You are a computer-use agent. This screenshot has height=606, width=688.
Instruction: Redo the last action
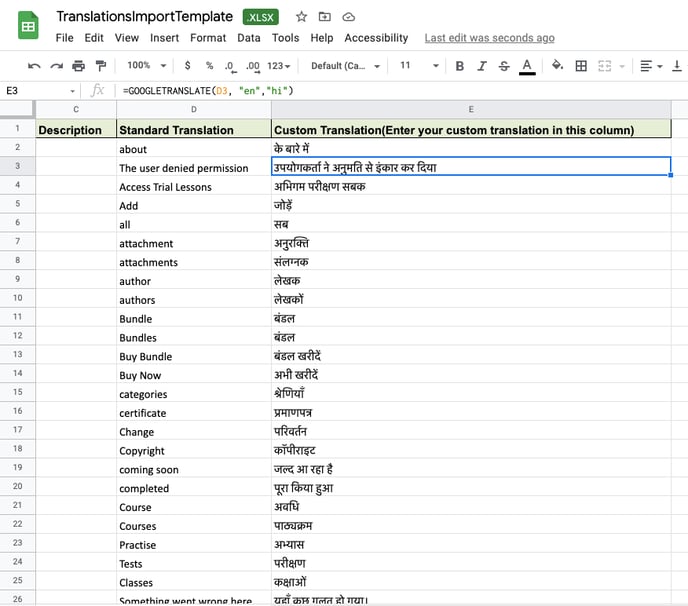(57, 66)
